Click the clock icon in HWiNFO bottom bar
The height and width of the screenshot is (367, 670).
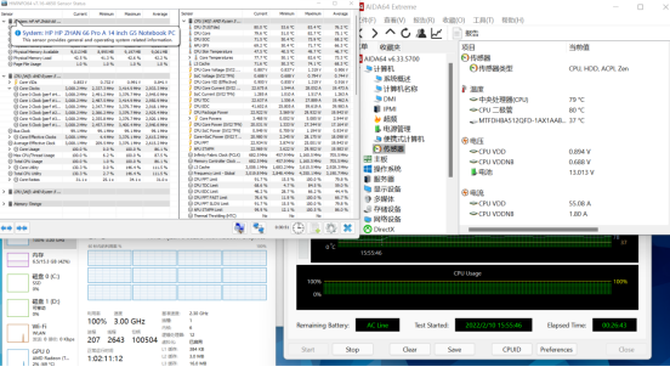point(298,228)
